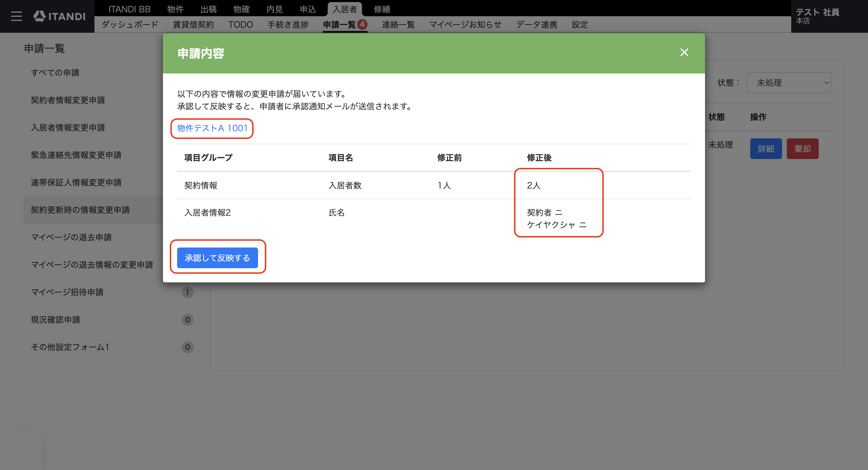Open the マイページお知らせ menu item
This screenshot has height=470, width=868.
(x=465, y=24)
